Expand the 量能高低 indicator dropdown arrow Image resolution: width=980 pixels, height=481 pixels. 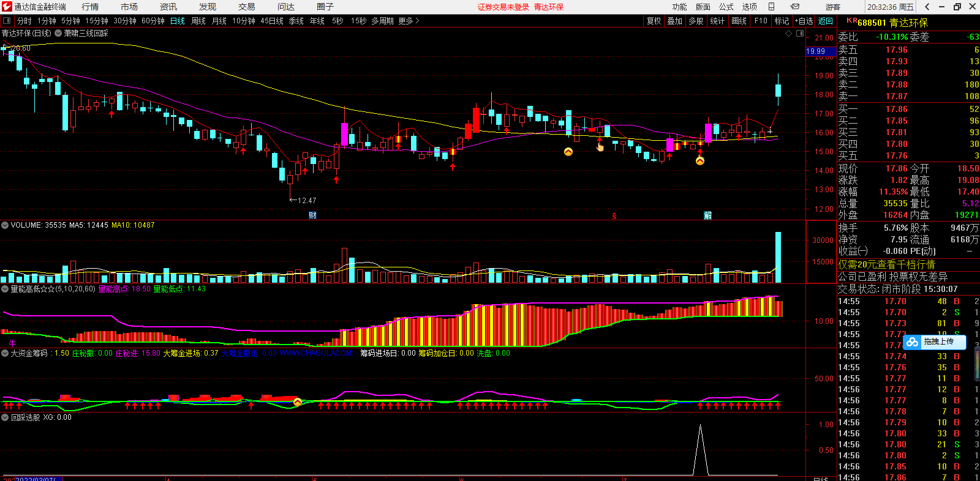pyautogui.click(x=5, y=289)
